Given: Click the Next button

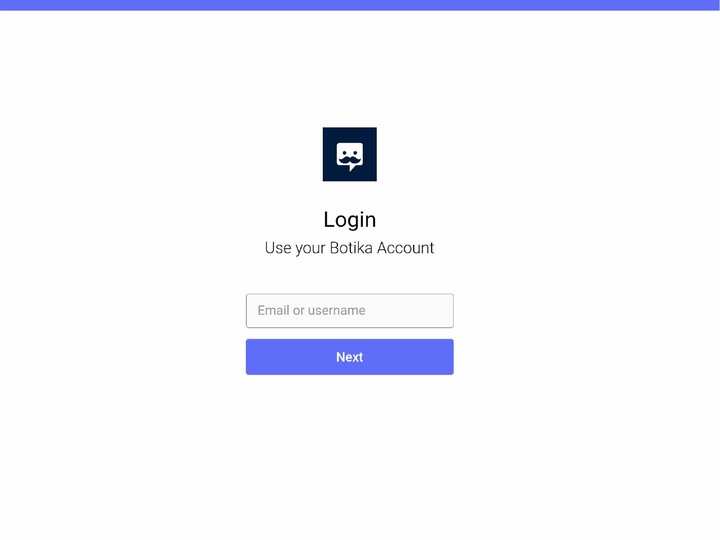Looking at the screenshot, I should [x=349, y=357].
